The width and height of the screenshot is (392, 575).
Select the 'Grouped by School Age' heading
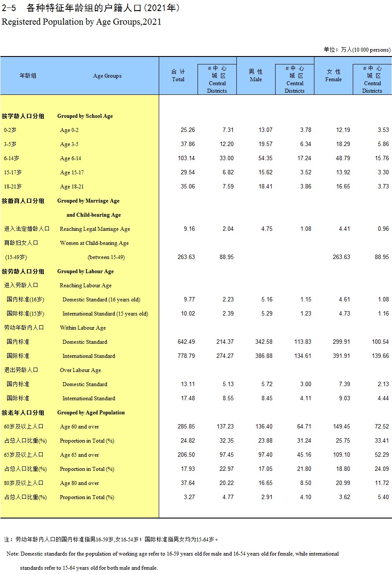[85, 116]
